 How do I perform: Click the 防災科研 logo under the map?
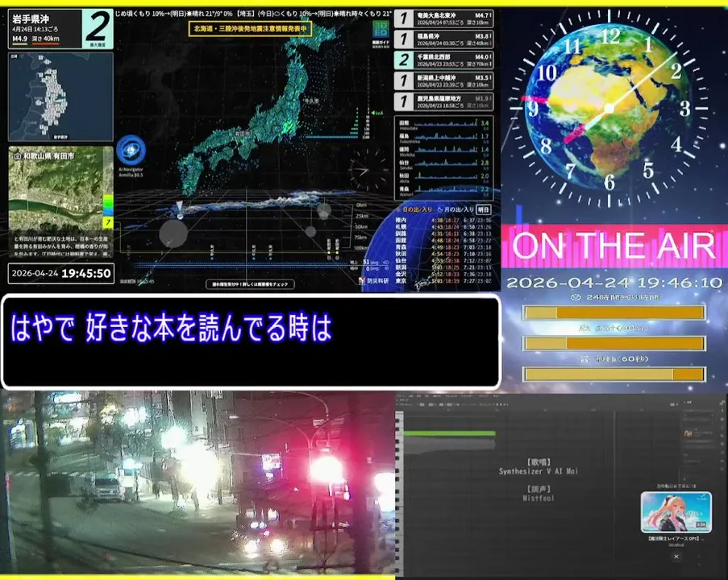(x=374, y=280)
